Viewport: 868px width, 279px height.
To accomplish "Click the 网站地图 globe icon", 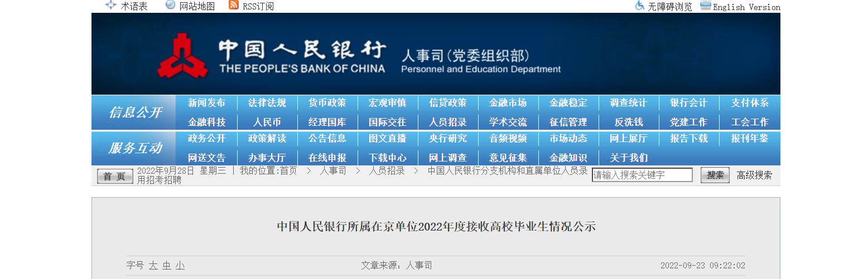I will click(x=170, y=6).
